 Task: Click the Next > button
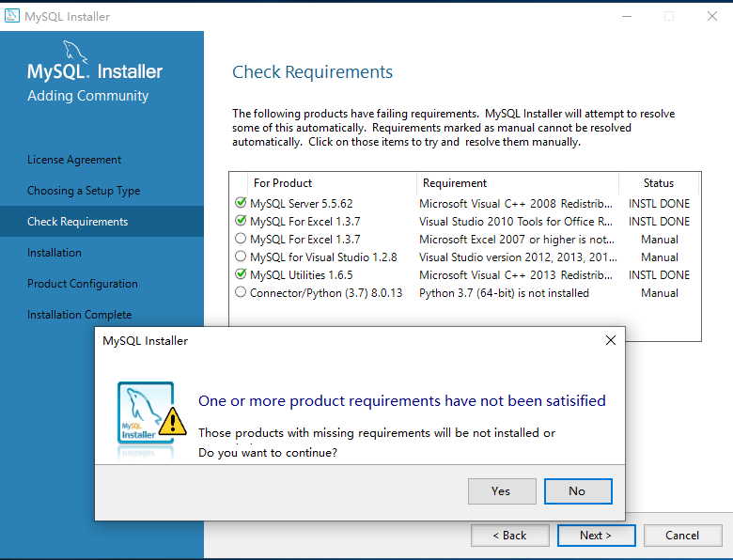click(596, 536)
